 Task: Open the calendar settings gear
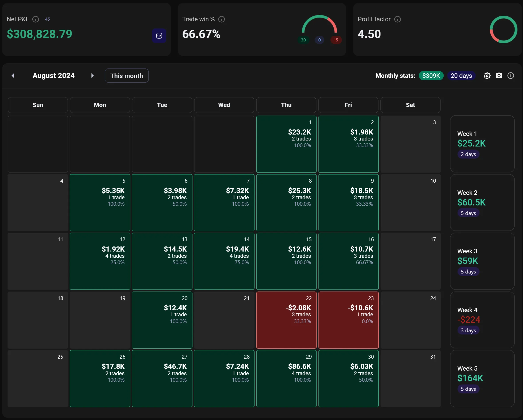487,76
